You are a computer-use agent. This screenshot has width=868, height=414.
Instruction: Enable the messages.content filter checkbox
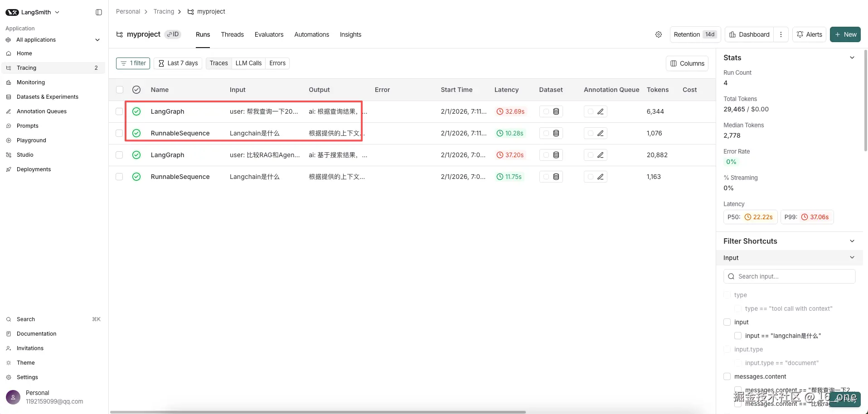click(727, 376)
